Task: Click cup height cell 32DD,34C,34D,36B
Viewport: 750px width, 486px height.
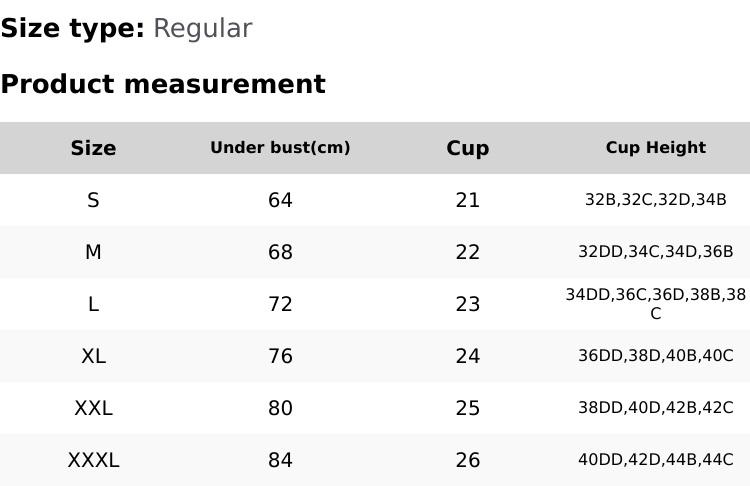Action: [655, 252]
